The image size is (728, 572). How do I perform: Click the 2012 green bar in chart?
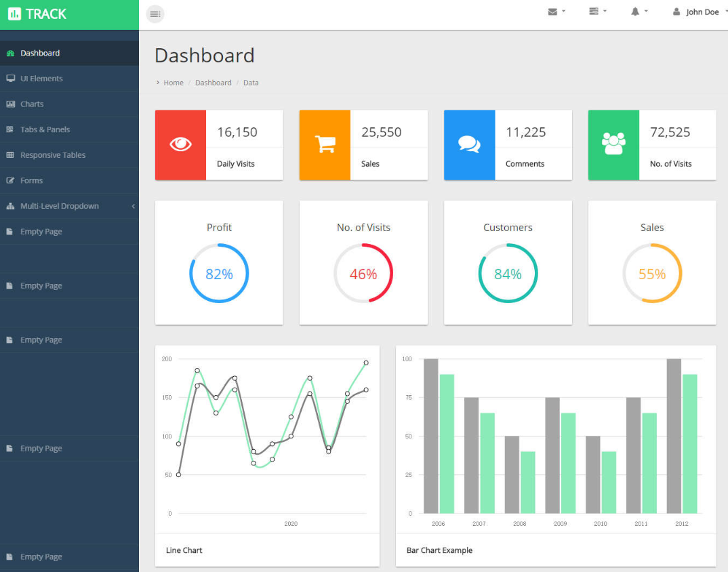click(689, 444)
